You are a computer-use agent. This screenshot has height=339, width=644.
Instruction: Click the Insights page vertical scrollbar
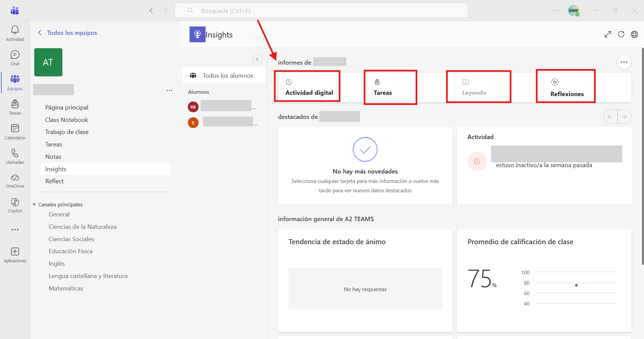(x=642, y=156)
